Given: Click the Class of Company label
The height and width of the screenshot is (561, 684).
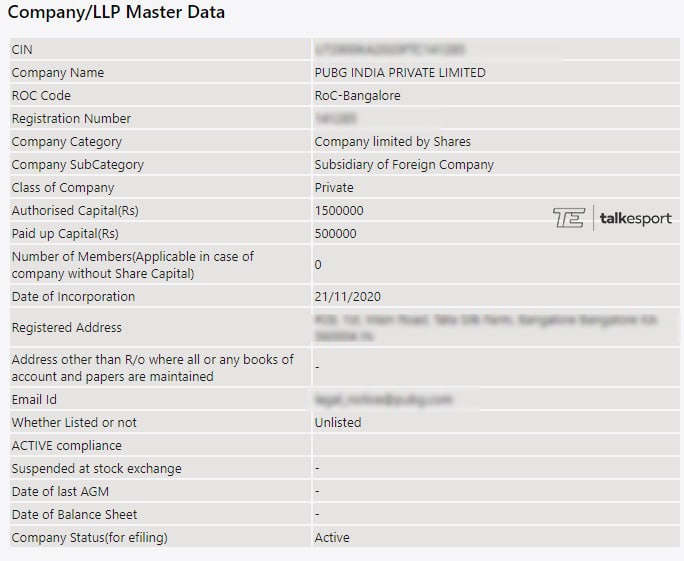Looking at the screenshot, I should point(63,188).
